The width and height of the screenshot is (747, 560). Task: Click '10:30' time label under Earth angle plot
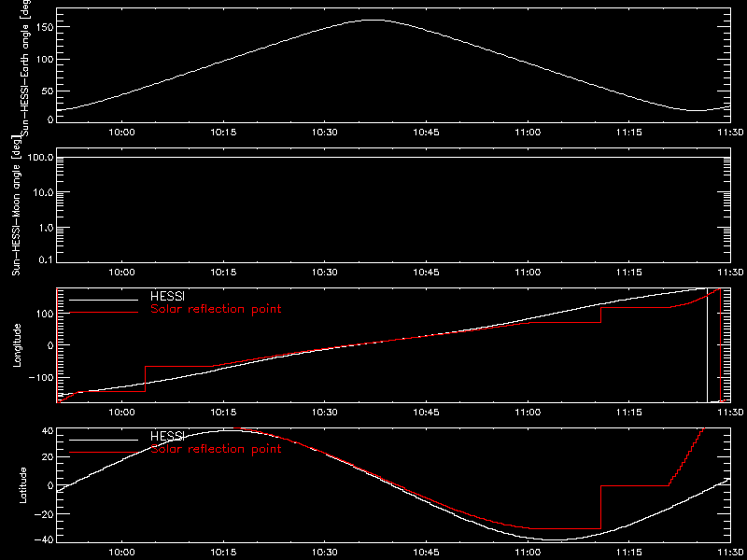[324, 133]
